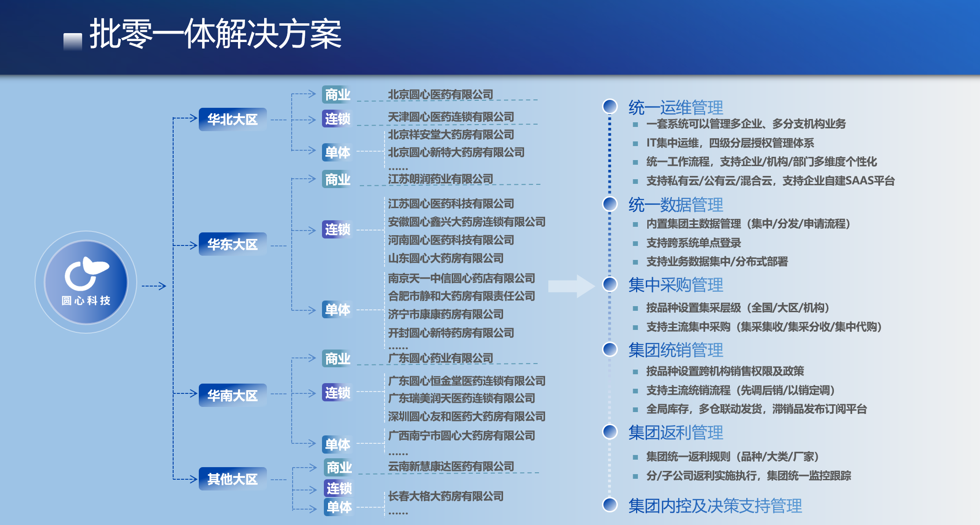Click 商业 tag next to 北京圆心医药有限公司
The height and width of the screenshot is (525, 980).
(x=337, y=95)
